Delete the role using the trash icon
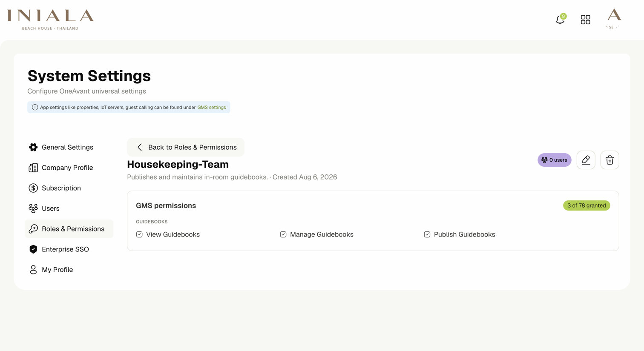The height and width of the screenshot is (351, 644). (610, 160)
